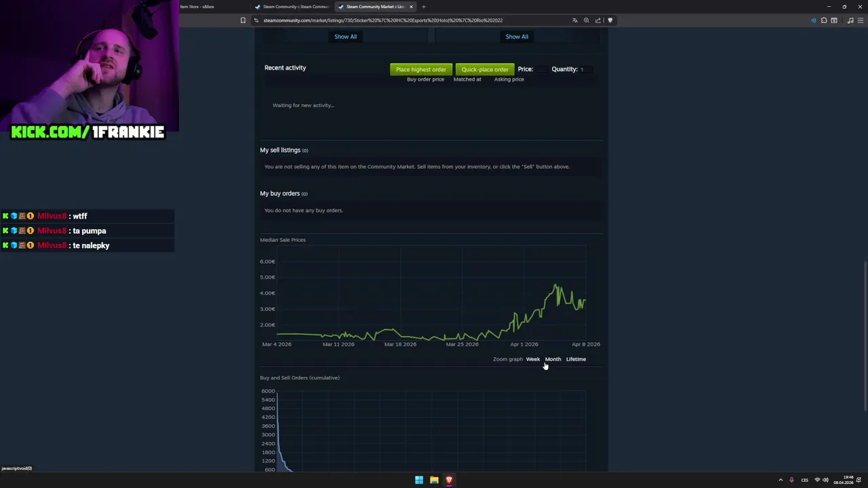Screen dimensions: 868x488
Task: Show hidden system tray icons chevron
Action: click(x=781, y=480)
